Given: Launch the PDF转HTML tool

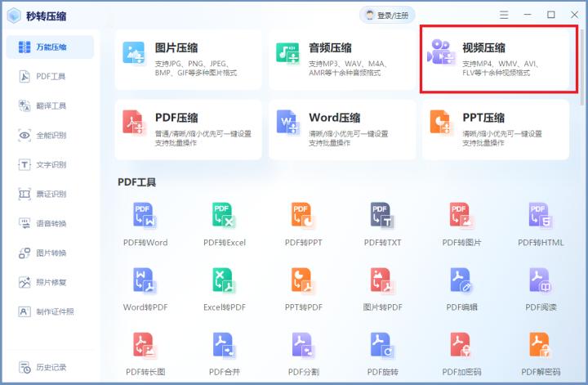Looking at the screenshot, I should pyautogui.click(x=541, y=225).
